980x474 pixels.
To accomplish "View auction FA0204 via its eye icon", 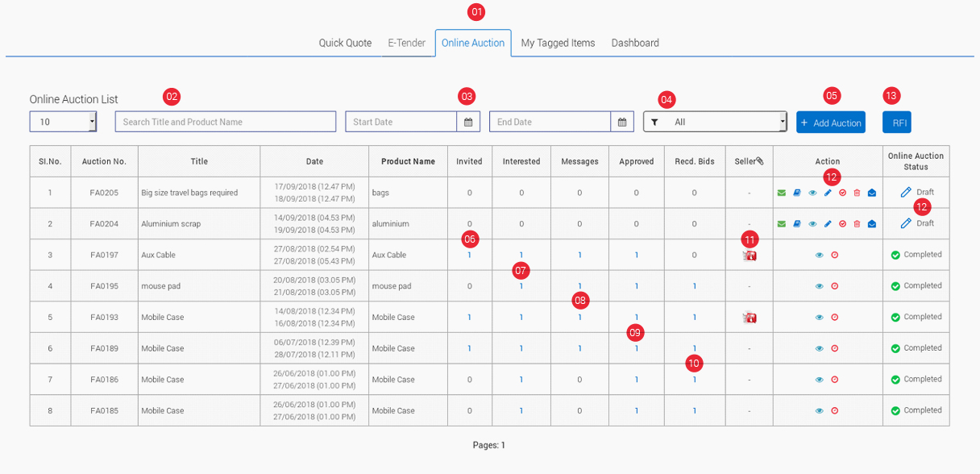I will [x=812, y=224].
